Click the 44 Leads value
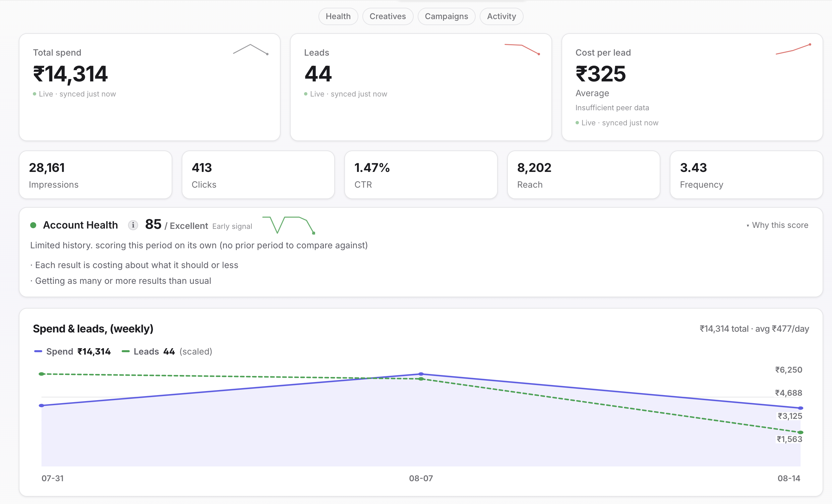 click(x=318, y=74)
